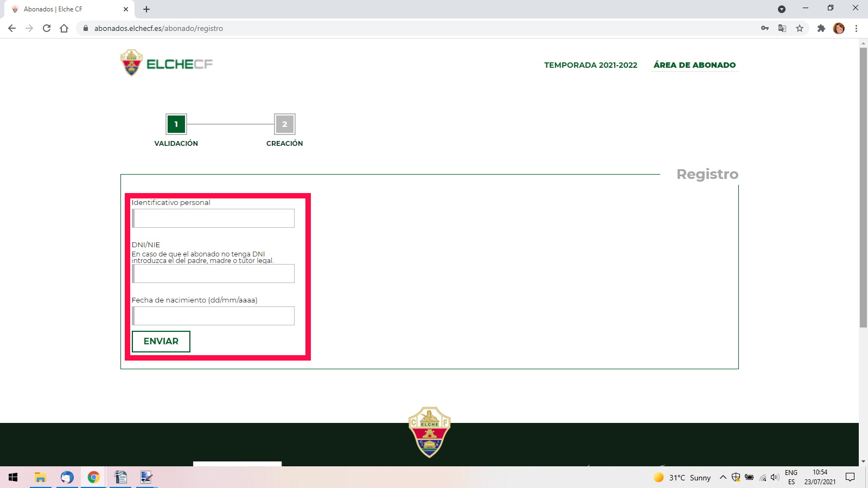Bookmark the page with the star icon
The height and width of the screenshot is (488, 868).
pyautogui.click(x=800, y=28)
